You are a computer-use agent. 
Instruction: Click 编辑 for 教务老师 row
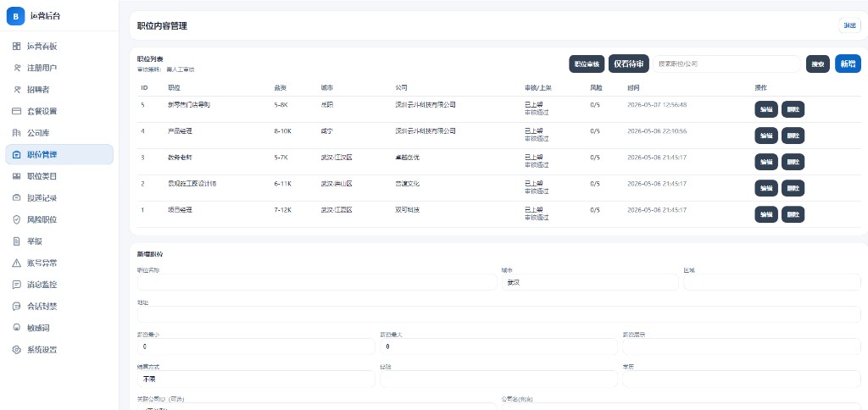coord(766,162)
